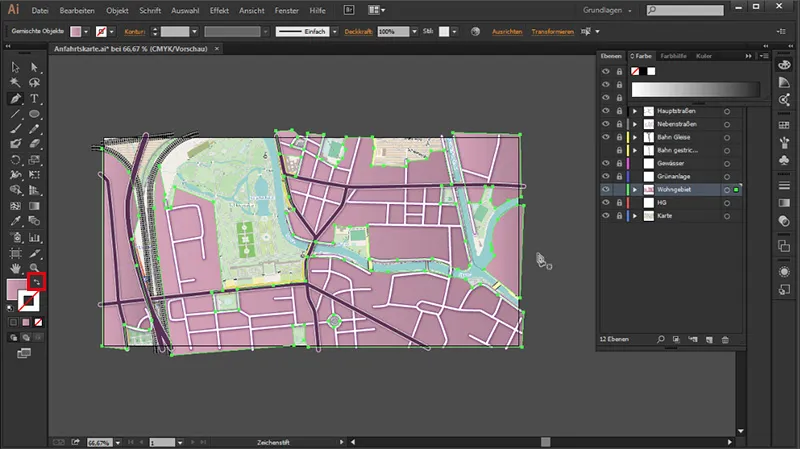Open the Objekt menu
Viewport: 800px width, 449px height.
pyautogui.click(x=117, y=10)
